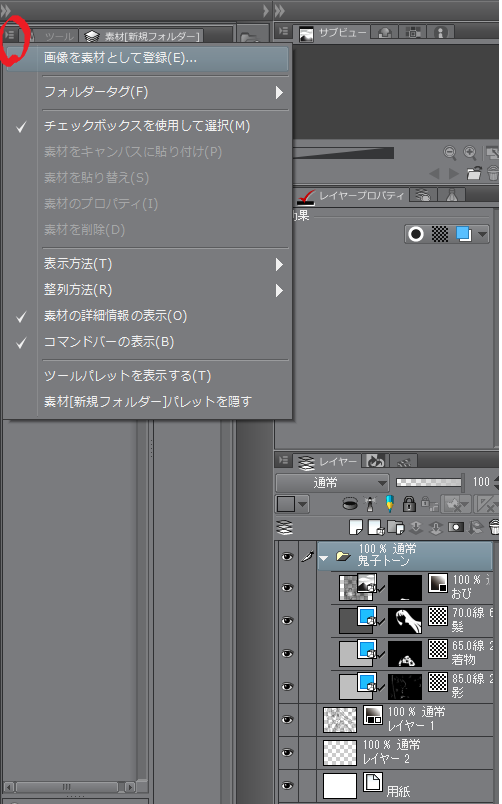Open navigator tab beside サブビュー
502x804 pixels.
tap(384, 32)
